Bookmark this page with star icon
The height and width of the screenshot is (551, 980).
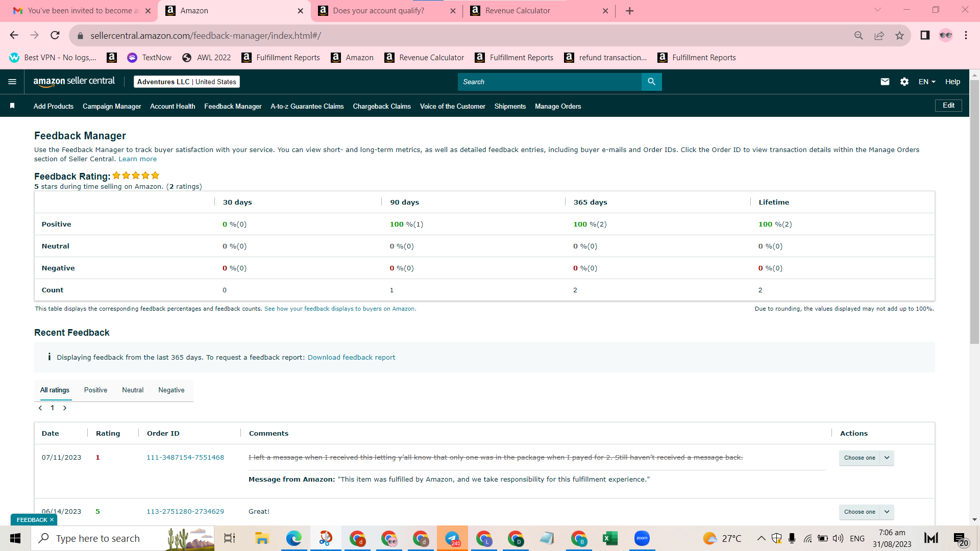point(899,35)
